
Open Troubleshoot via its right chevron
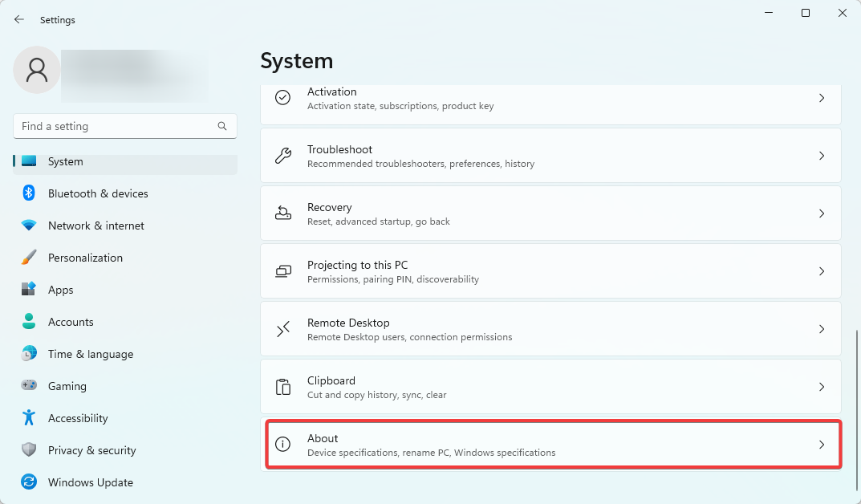pyautogui.click(x=822, y=156)
